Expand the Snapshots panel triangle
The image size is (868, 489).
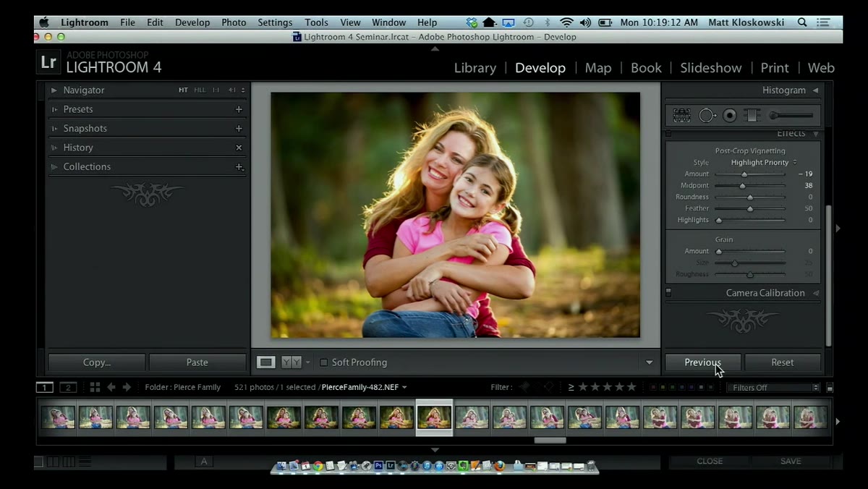pyautogui.click(x=54, y=128)
